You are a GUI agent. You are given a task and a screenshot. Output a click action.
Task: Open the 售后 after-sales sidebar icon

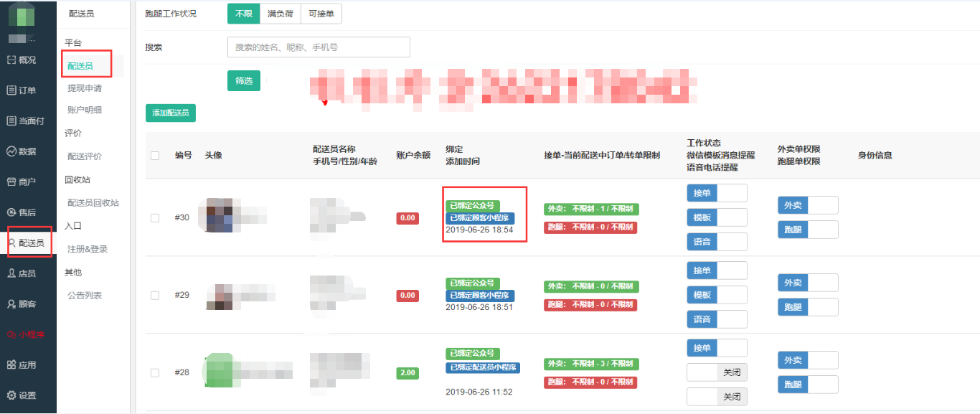[x=11, y=212]
